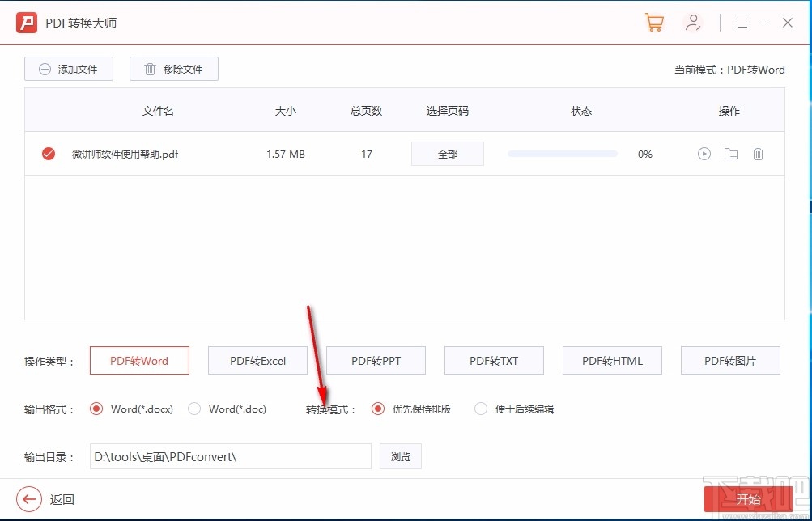
Task: Start converting 微讲师软件使用帮助.pdf via play icon
Action: point(703,154)
